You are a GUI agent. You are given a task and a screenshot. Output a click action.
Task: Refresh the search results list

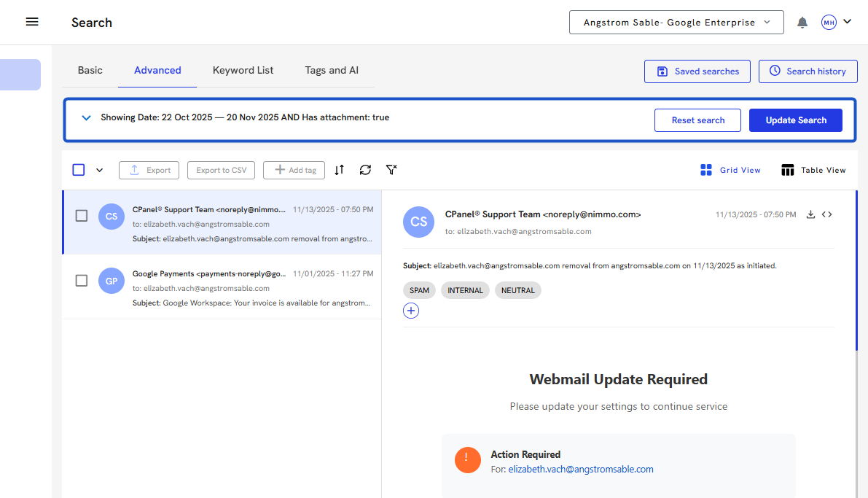point(365,170)
